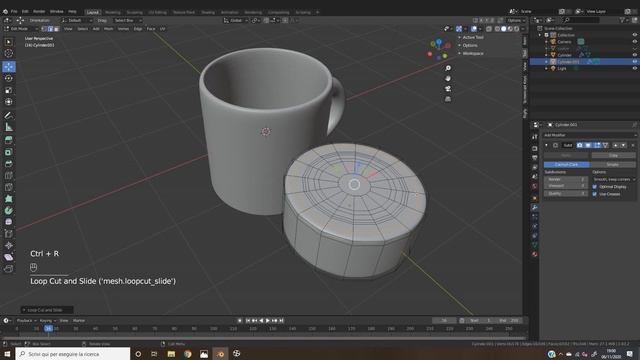Open the Mesh menu in viewport header
The image size is (640, 360).
(109, 29)
